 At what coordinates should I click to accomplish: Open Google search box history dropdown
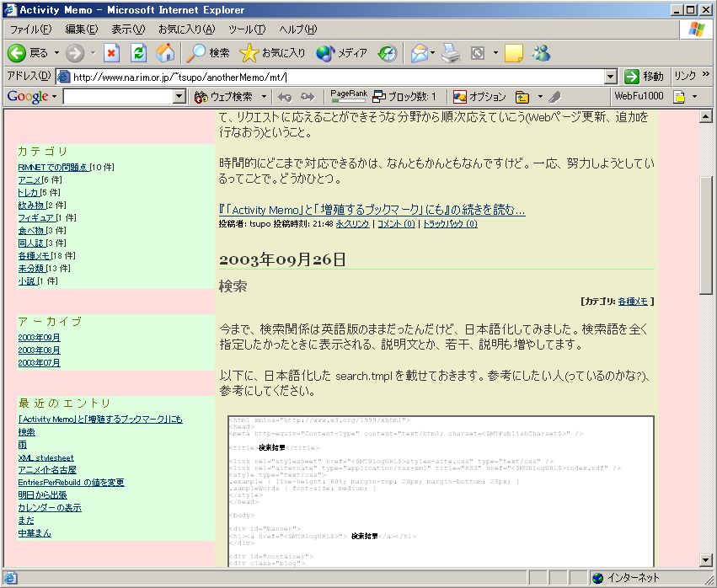[179, 97]
